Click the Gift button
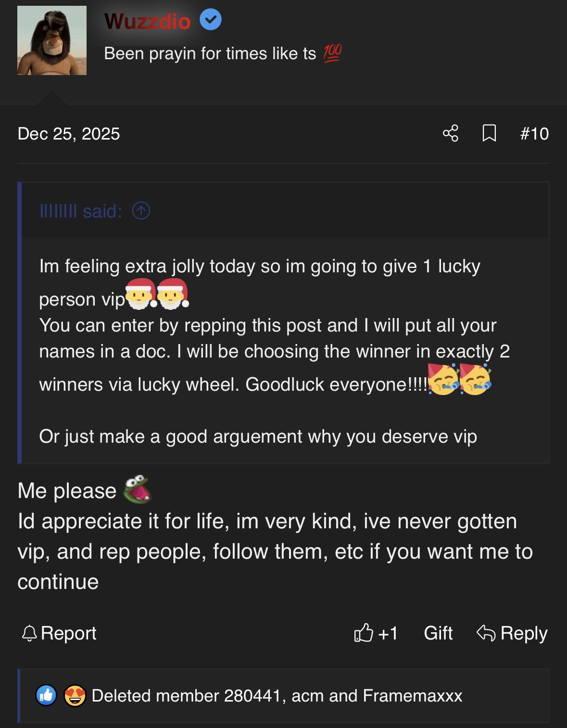 438,633
